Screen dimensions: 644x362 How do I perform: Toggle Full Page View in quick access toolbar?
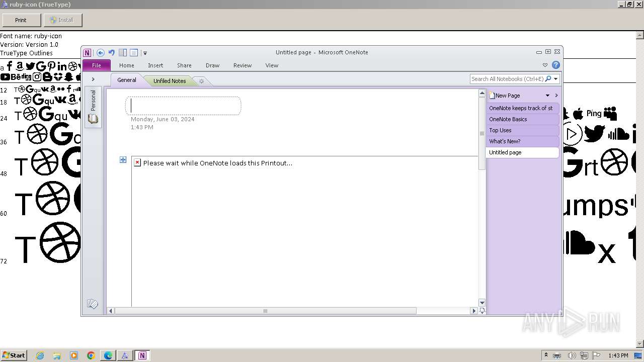click(x=134, y=52)
